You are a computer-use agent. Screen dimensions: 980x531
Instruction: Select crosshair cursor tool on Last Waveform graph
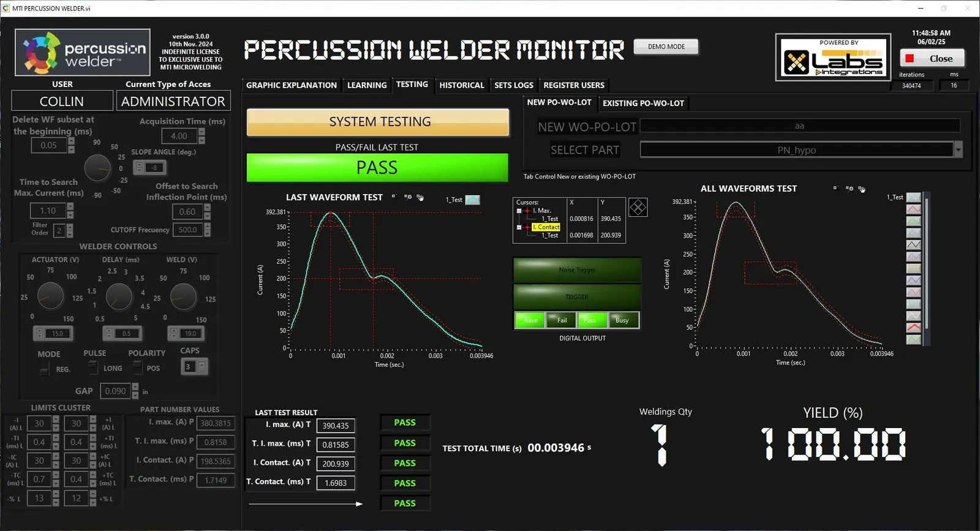point(395,197)
